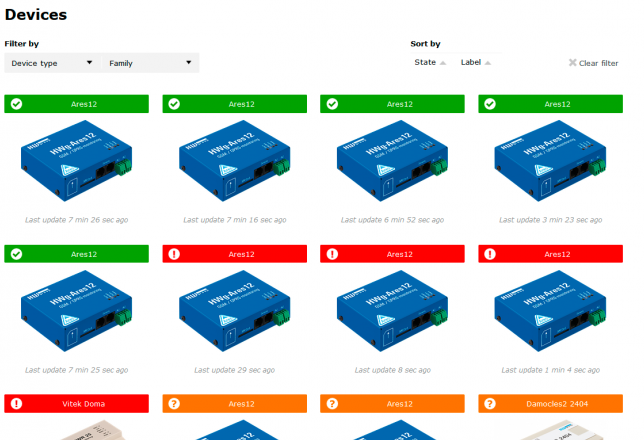644x440 pixels.
Task: Click device image updated 1 min 4 sec ago
Action: pyautogui.click(x=550, y=311)
